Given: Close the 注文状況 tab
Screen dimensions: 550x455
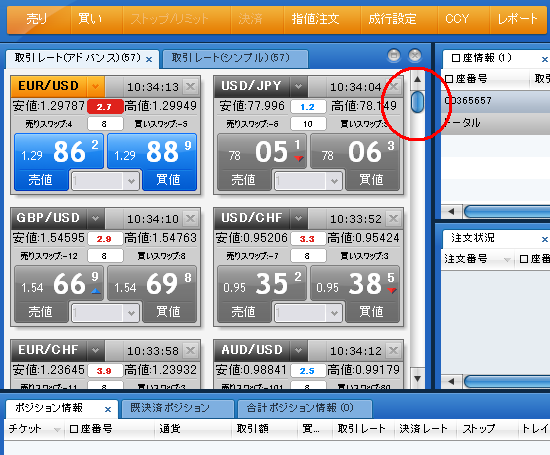Looking at the screenshot, I should coord(544,239).
